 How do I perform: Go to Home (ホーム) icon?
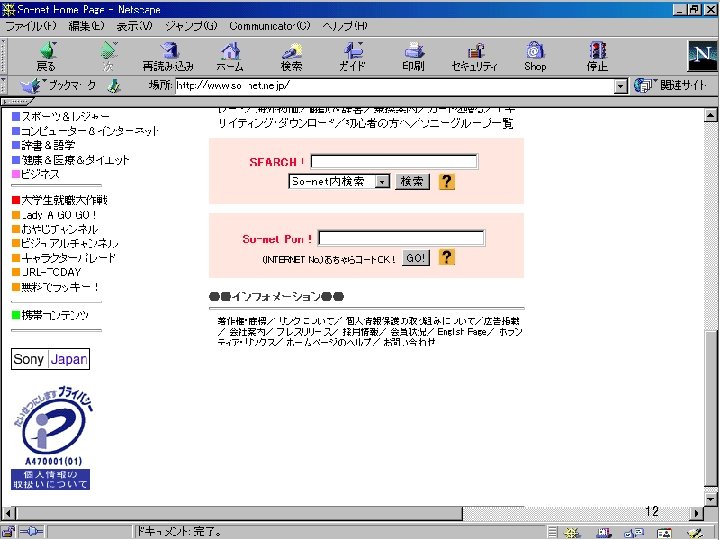click(230, 56)
